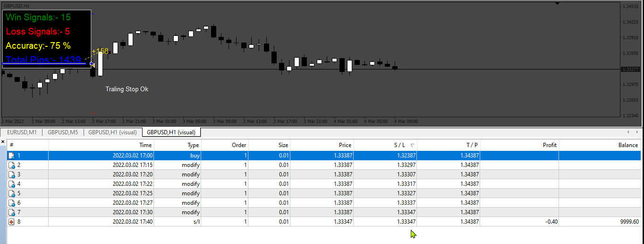Click the chart shift triangle marker at top
Viewport: 644px width, 244px height.
pyautogui.click(x=557, y=4)
